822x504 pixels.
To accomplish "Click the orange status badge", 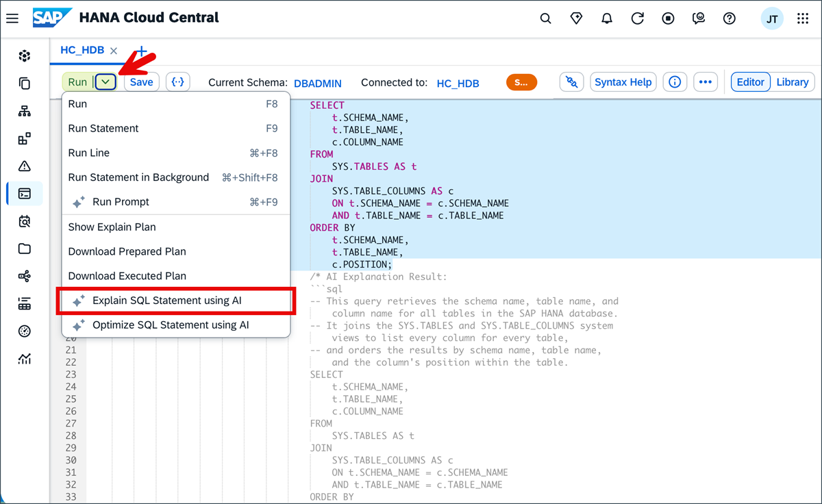I will [x=522, y=82].
